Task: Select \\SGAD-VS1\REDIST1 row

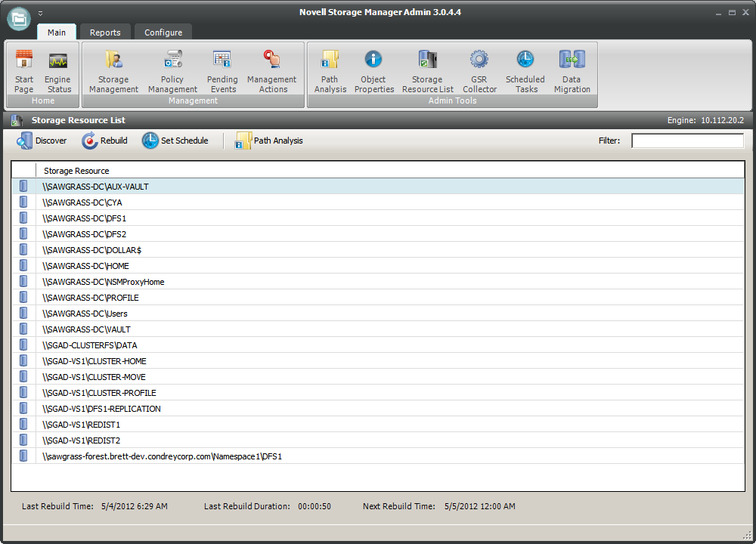Action: tap(378, 425)
